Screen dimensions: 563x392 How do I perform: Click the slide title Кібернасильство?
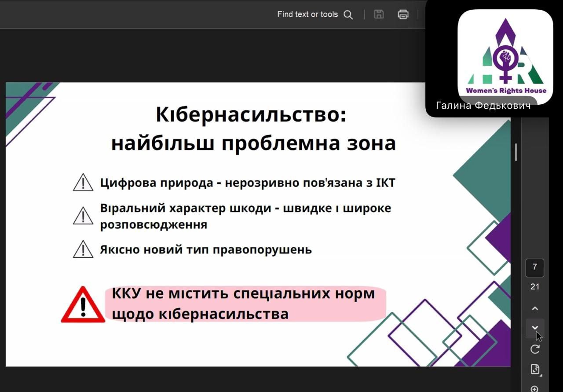(251, 115)
